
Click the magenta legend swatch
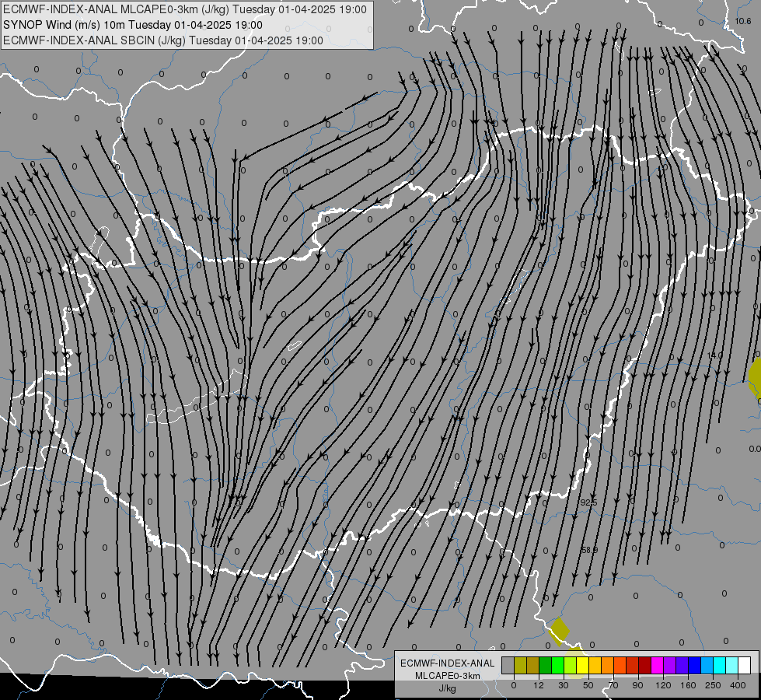point(658,666)
